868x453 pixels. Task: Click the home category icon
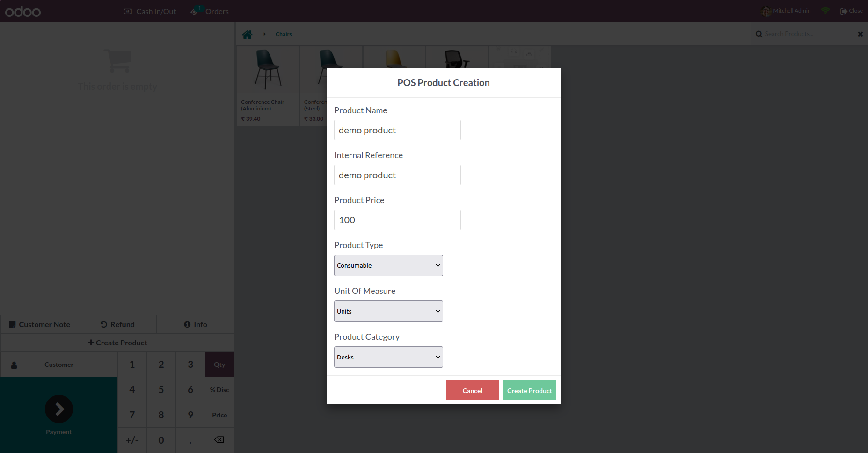[247, 34]
